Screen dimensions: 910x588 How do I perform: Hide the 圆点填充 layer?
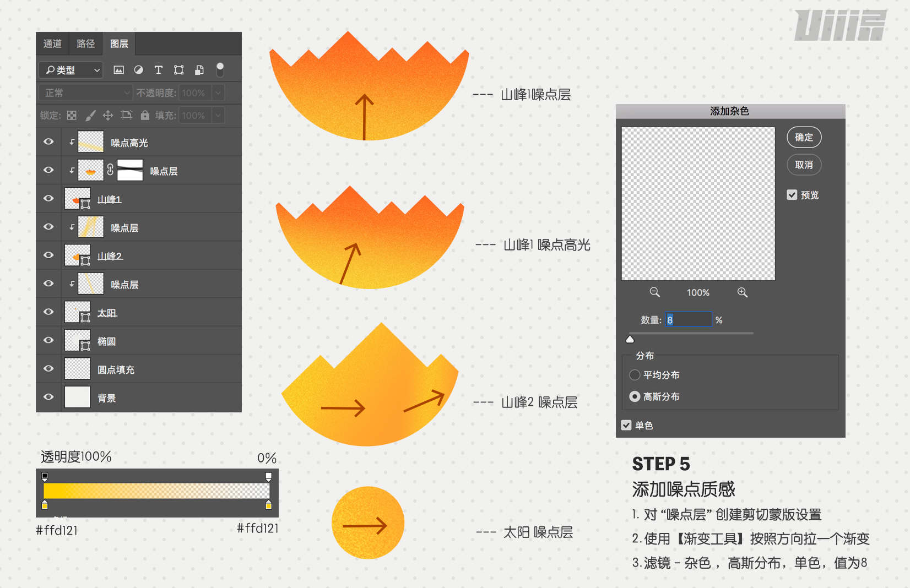pos(48,368)
